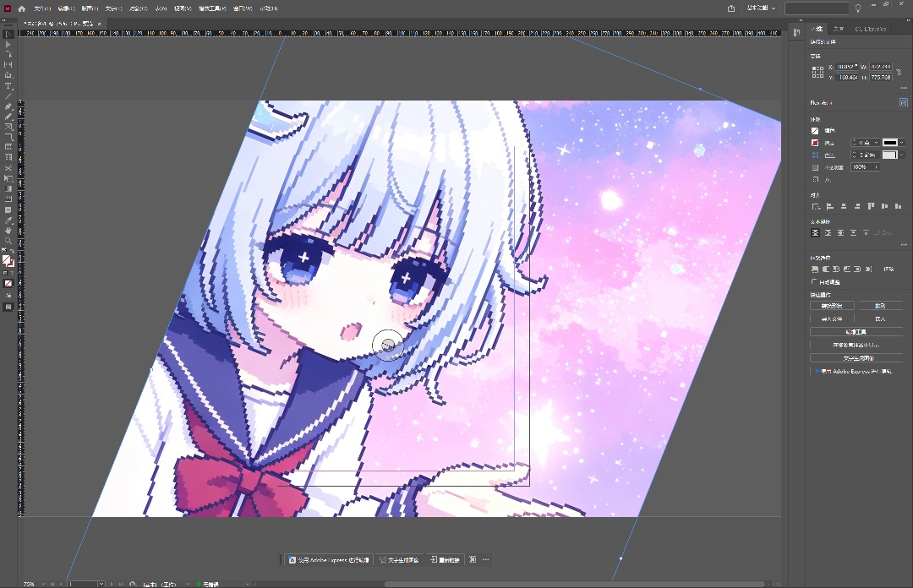
Task: Select the Selection tool arrow
Action: click(8, 35)
